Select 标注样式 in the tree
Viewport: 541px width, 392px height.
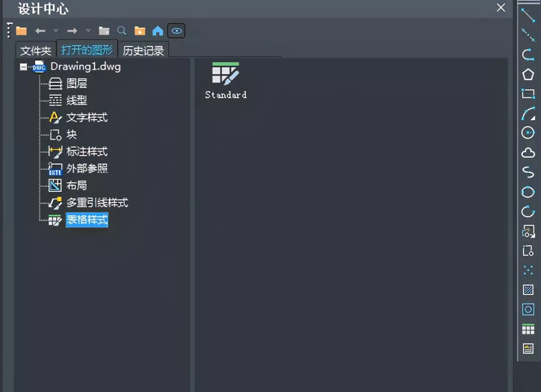click(87, 152)
